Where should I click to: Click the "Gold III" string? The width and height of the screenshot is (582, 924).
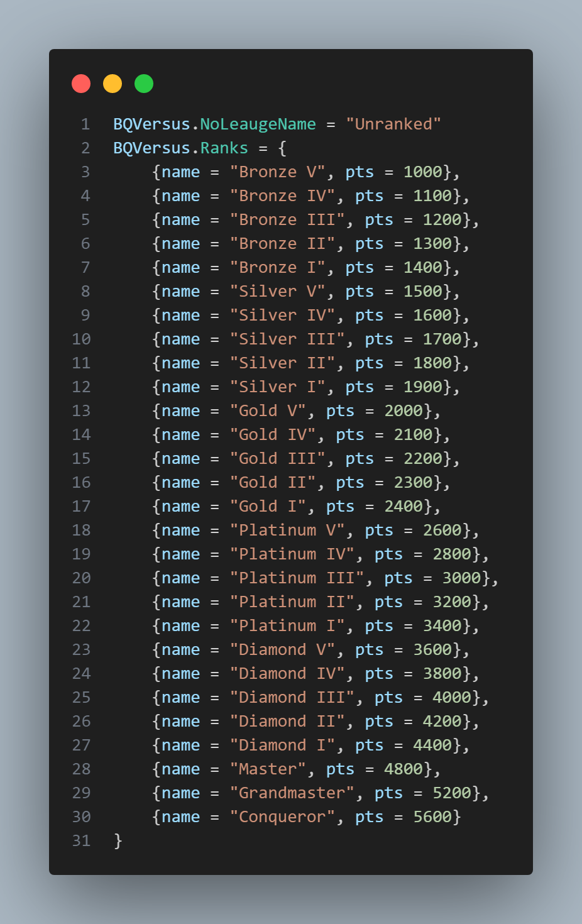pyautogui.click(x=278, y=458)
